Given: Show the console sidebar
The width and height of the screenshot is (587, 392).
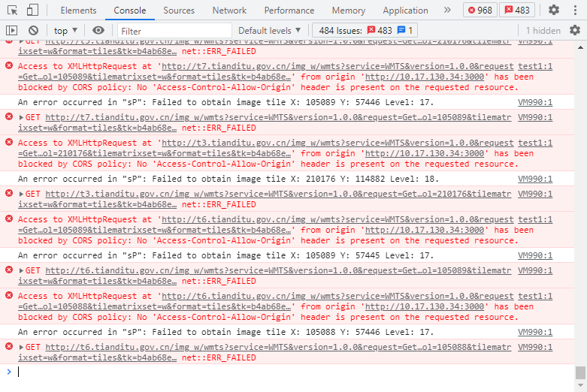Looking at the screenshot, I should point(11,30).
